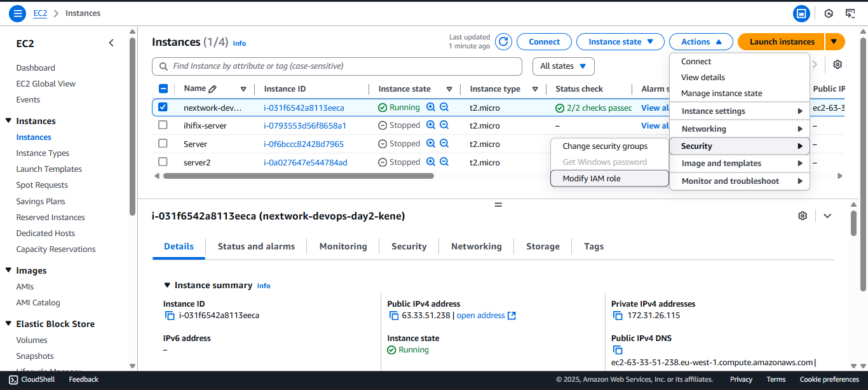
Task: Choose Modify IAM role
Action: [x=609, y=179]
